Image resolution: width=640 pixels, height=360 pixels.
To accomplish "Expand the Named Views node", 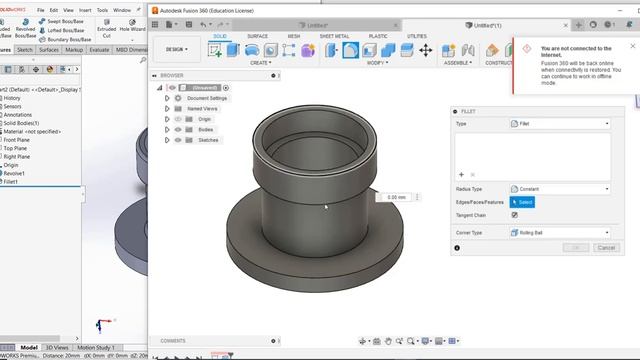I will point(167,109).
